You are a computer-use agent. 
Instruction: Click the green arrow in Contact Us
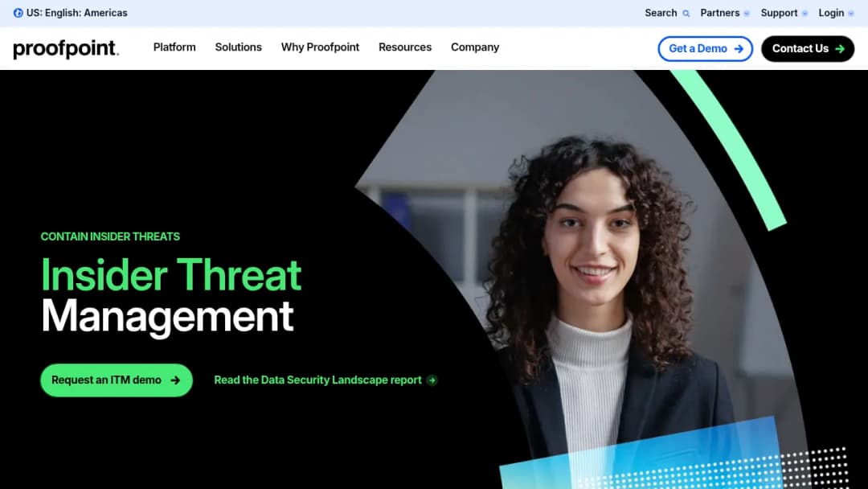coord(840,49)
